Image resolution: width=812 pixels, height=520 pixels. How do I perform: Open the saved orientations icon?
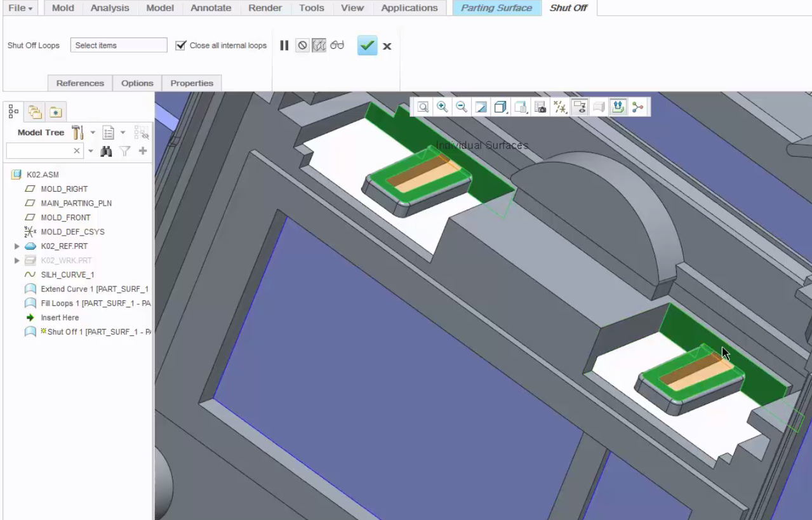(x=521, y=107)
